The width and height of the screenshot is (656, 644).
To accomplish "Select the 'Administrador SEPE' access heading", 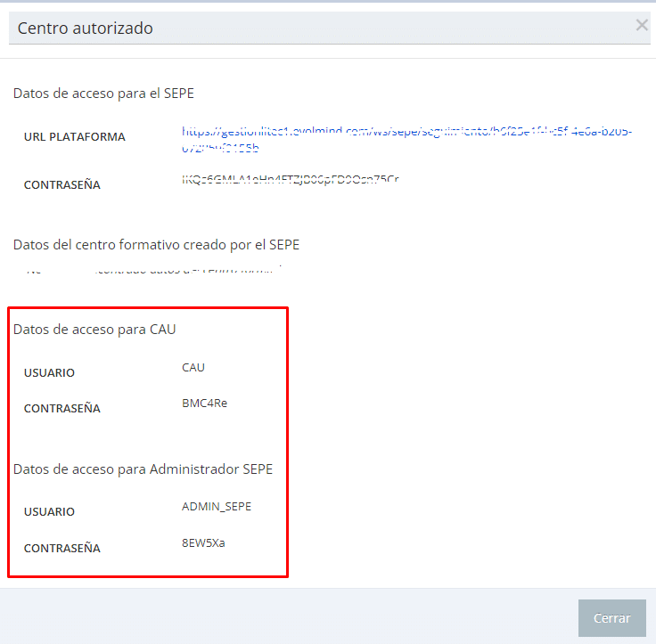I will point(143,469).
